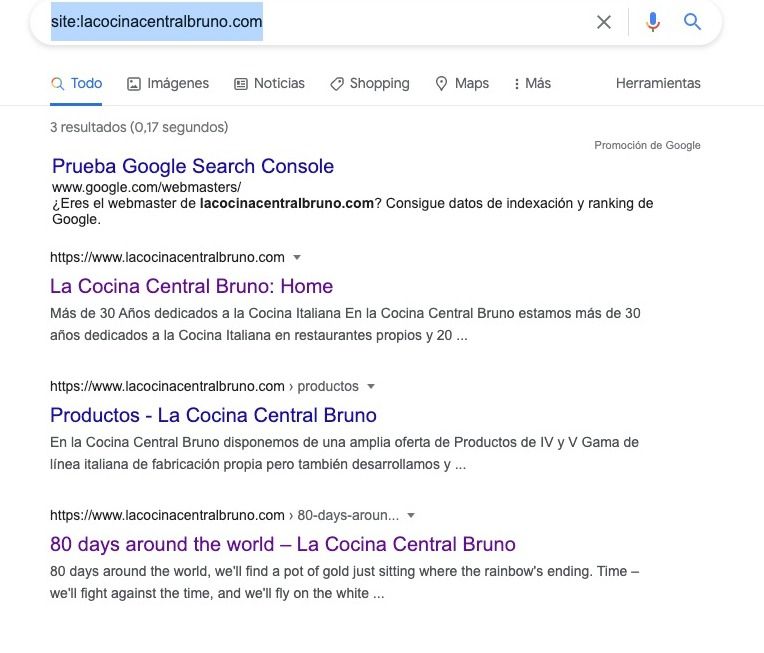Submit the search with the magnifier icon

tap(692, 21)
